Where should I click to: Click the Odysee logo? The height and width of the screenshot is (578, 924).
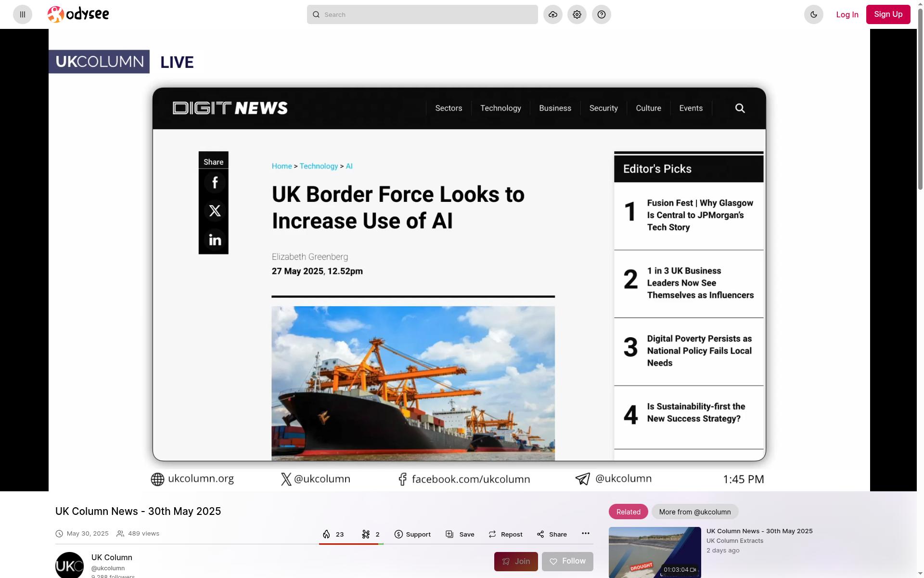tap(78, 14)
